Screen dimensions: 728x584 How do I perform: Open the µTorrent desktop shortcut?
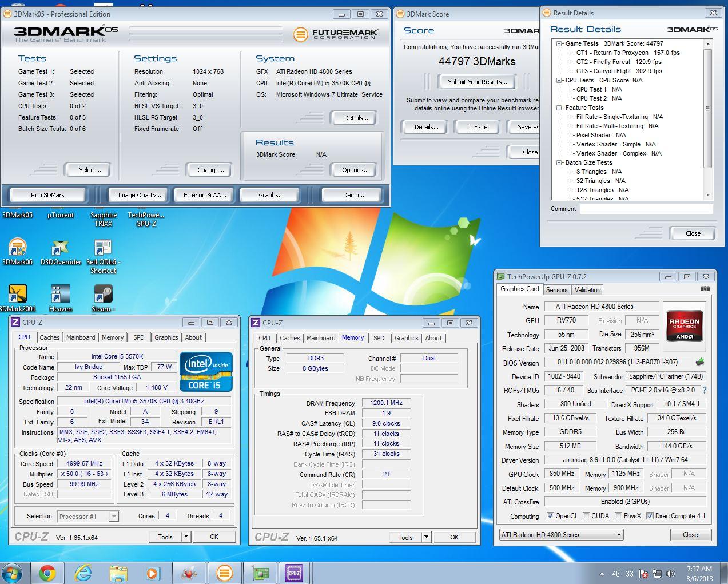pyautogui.click(x=61, y=215)
